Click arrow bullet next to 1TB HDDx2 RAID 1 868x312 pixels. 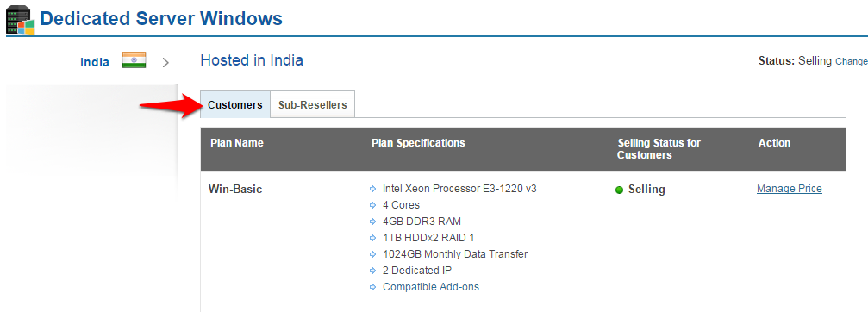pos(372,238)
